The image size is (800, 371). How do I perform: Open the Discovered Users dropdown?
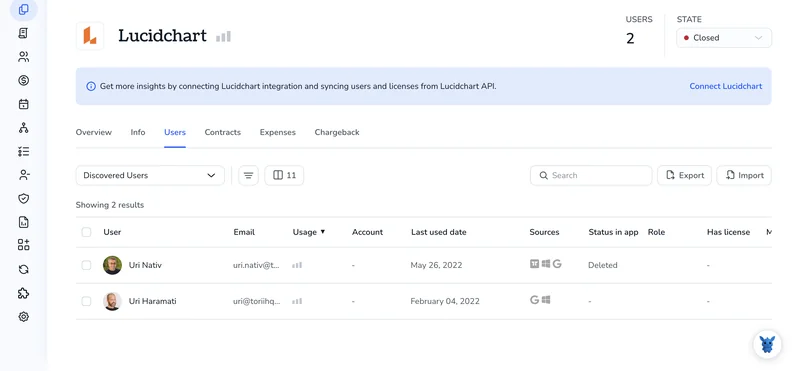150,175
